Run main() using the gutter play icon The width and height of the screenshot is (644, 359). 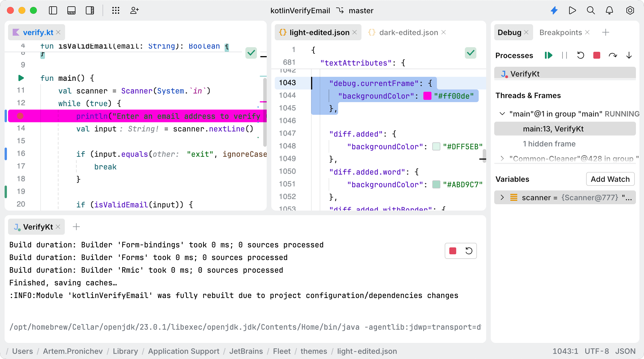21,78
